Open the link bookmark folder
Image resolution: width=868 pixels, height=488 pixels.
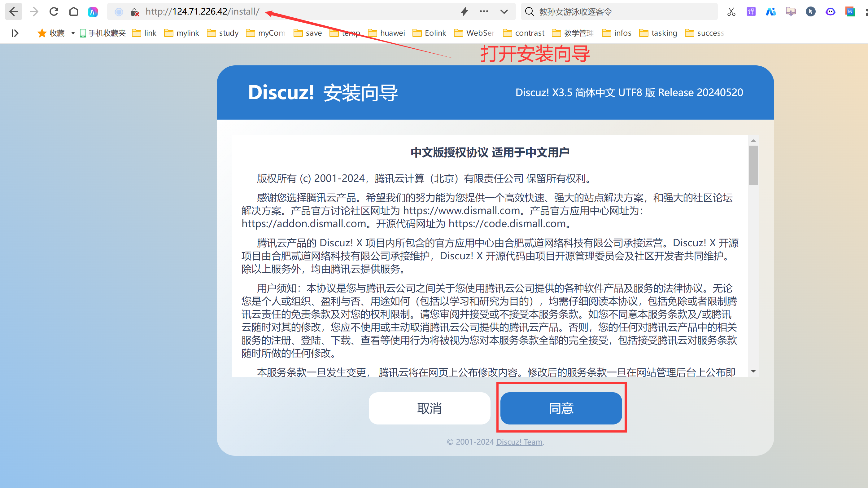[x=144, y=33]
